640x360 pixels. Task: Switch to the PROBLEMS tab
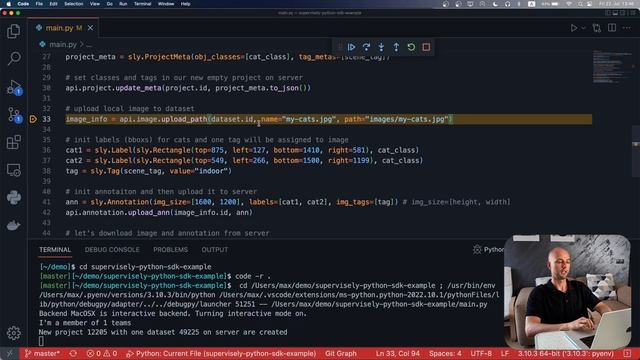(171, 249)
